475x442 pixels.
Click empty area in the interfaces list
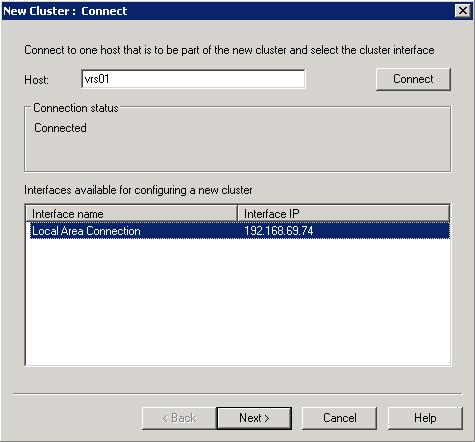238,302
